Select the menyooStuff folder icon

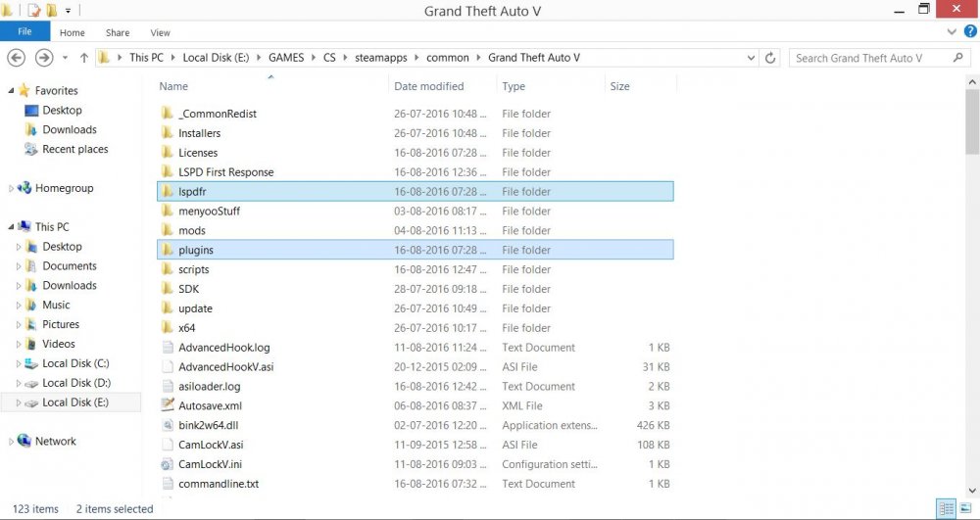(167, 211)
